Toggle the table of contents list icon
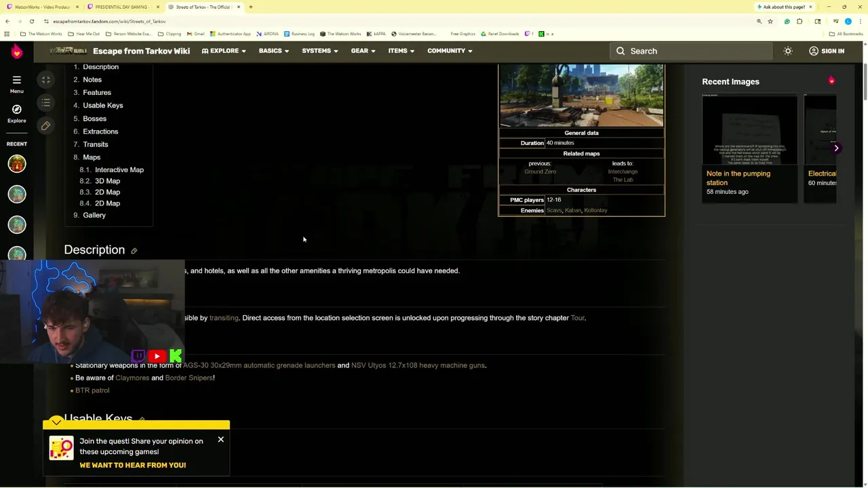The width and height of the screenshot is (868, 488). click(45, 103)
